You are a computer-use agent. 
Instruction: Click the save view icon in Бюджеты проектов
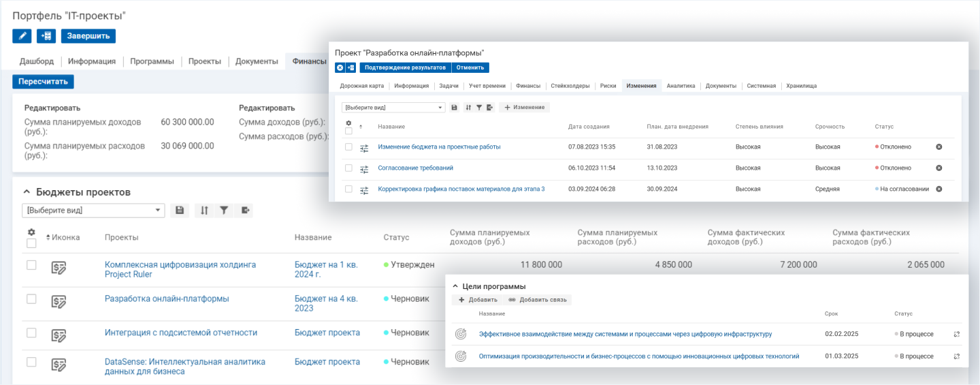180,211
